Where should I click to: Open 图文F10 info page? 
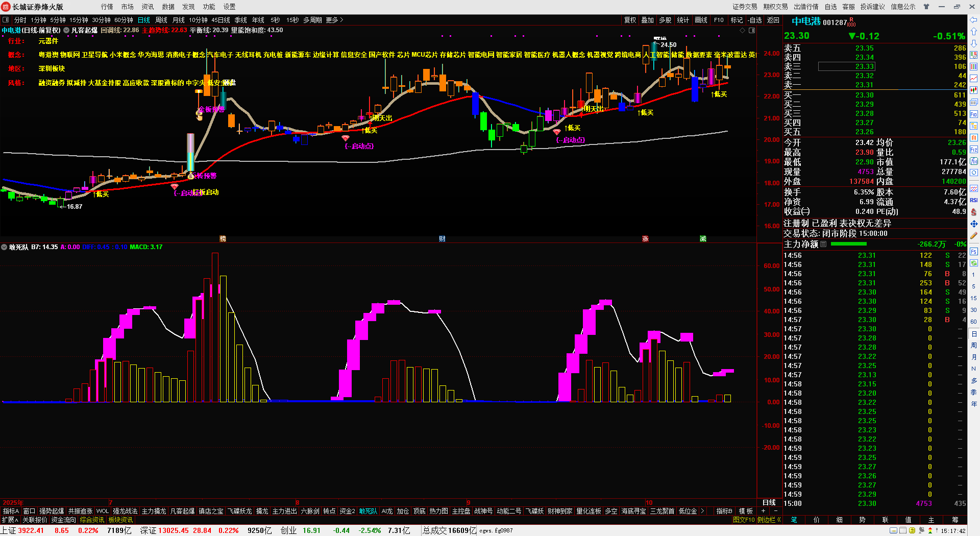coord(744,520)
